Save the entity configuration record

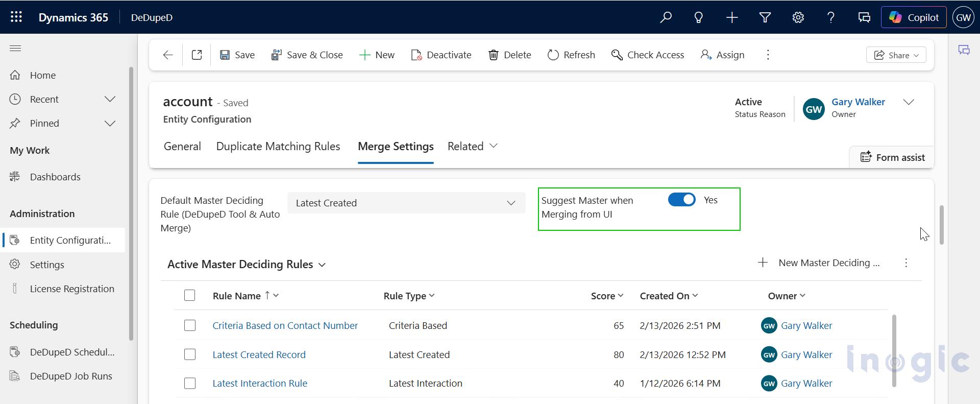click(237, 55)
